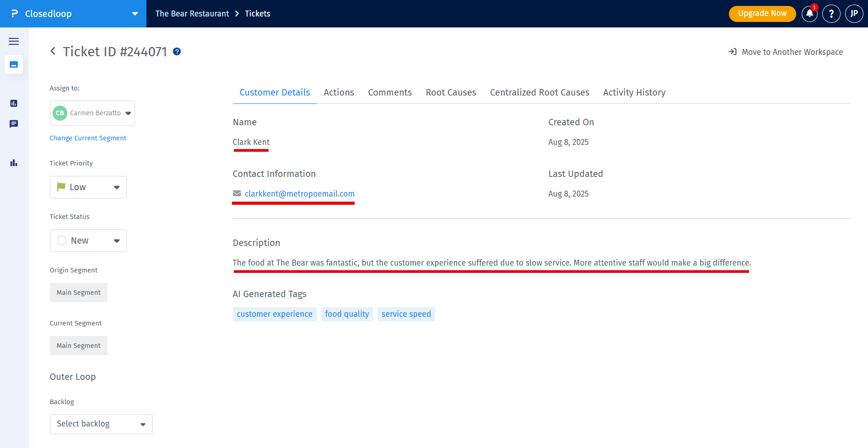The width and height of the screenshot is (868, 448).
Task: Open the notifications bell
Action: coord(809,14)
